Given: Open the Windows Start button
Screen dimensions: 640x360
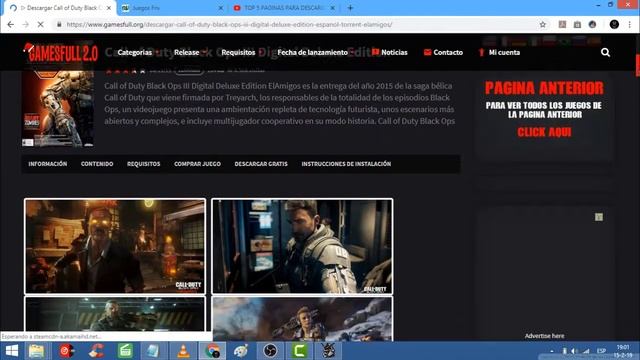Looking at the screenshot, I should (11, 351).
